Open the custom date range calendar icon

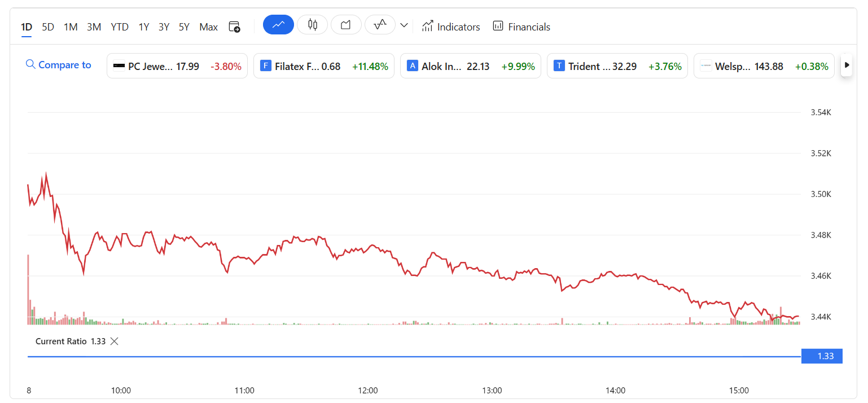[x=234, y=27]
